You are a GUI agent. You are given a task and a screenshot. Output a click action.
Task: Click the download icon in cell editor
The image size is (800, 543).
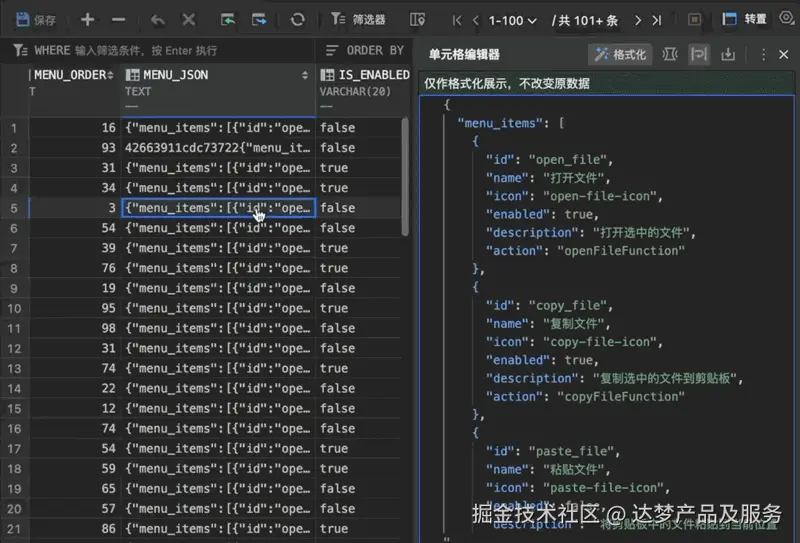tap(728, 55)
